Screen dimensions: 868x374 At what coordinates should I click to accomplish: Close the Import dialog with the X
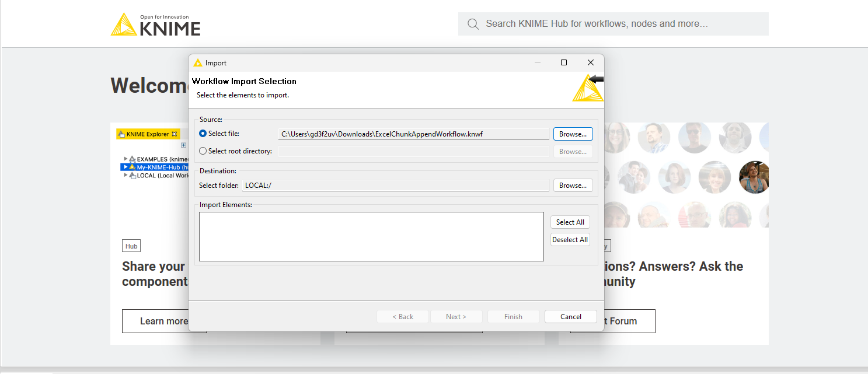591,63
